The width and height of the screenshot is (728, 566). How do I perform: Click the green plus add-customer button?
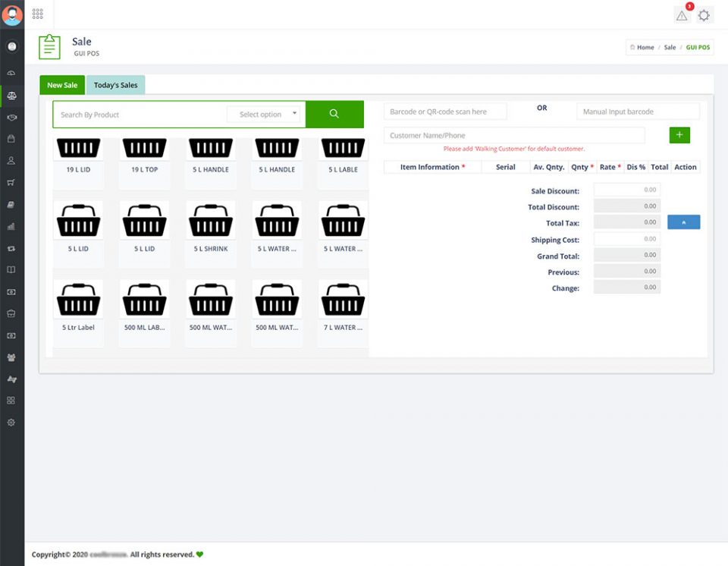[679, 135]
